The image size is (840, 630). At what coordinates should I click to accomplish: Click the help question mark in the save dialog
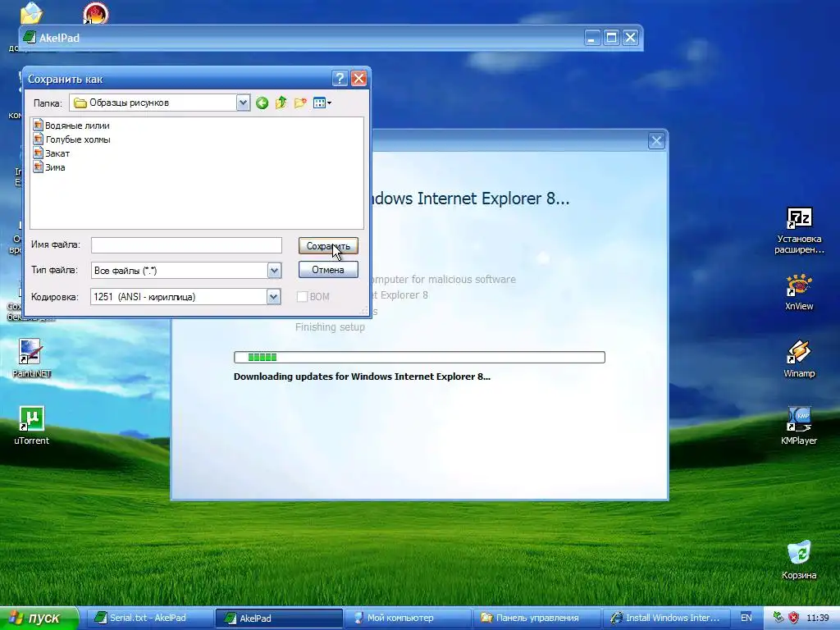coord(340,79)
